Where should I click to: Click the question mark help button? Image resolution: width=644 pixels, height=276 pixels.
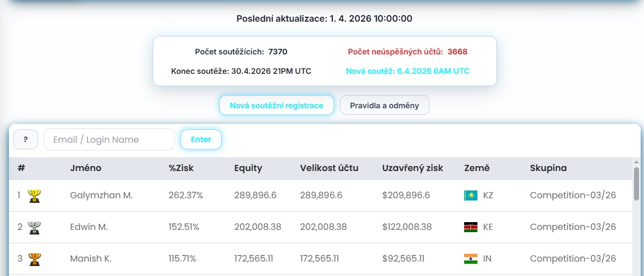point(26,139)
